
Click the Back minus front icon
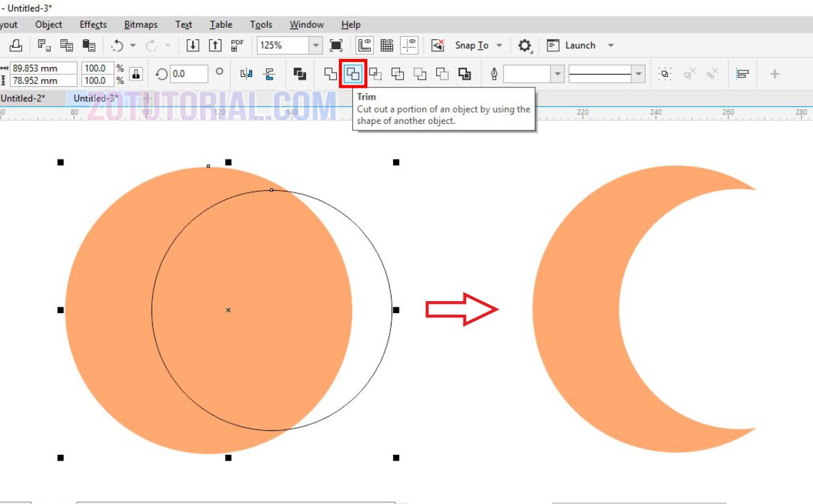442,74
